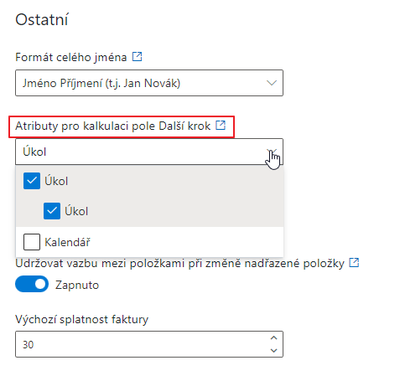Image resolution: width=400 pixels, height=381 pixels.
Task: Check the Kalendář checkbox
Action: click(x=32, y=242)
